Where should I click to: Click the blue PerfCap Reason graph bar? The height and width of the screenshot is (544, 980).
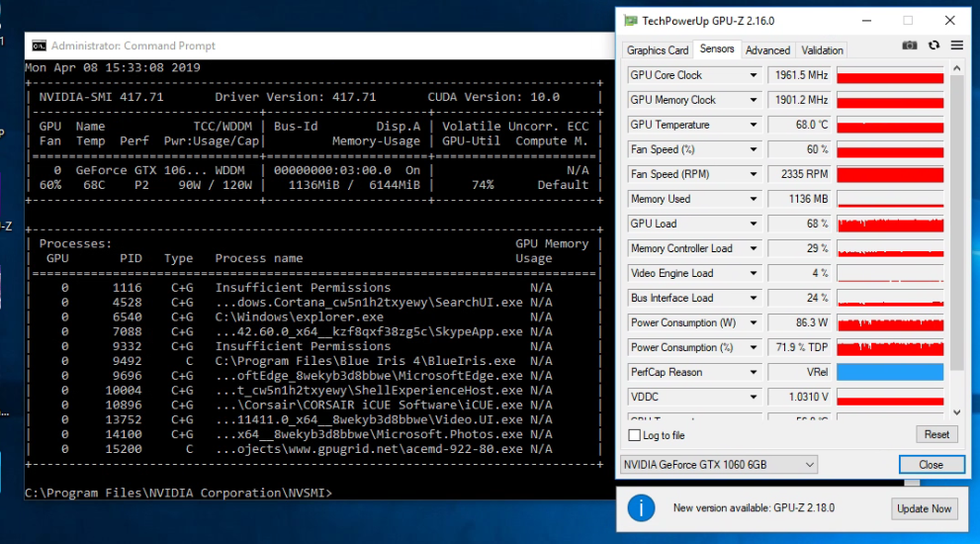tap(890, 372)
